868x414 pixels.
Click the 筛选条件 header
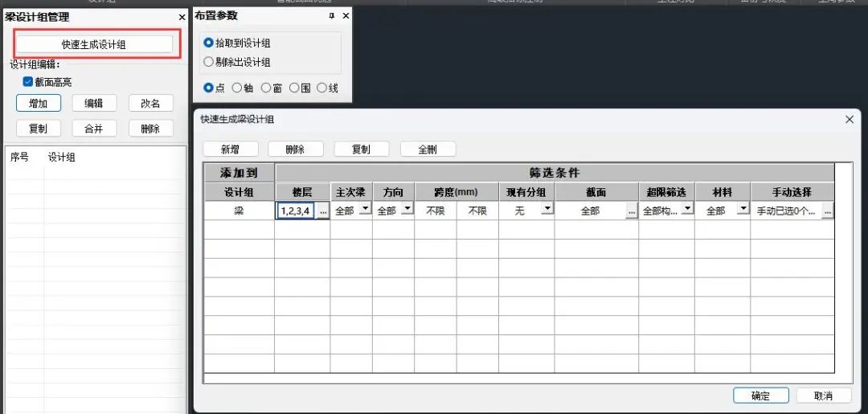point(554,173)
